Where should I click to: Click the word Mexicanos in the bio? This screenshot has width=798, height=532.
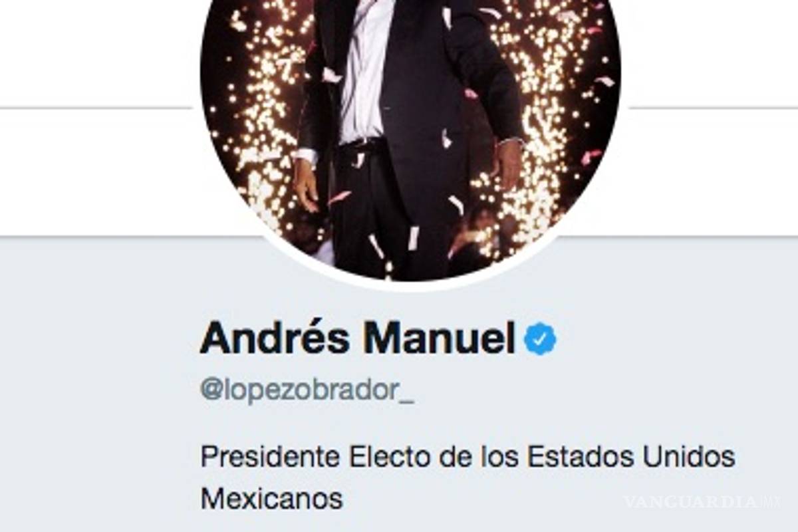click(x=271, y=498)
